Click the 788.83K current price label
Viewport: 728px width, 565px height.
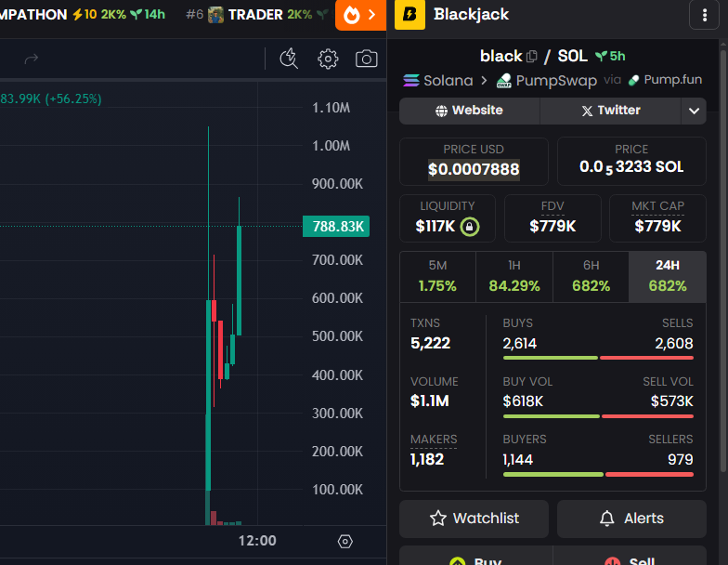tap(336, 227)
